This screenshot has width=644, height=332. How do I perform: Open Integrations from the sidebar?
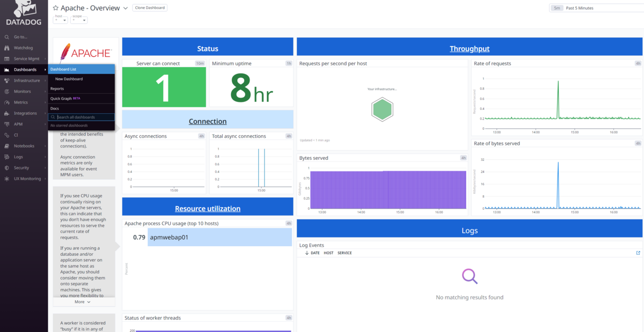pos(25,113)
